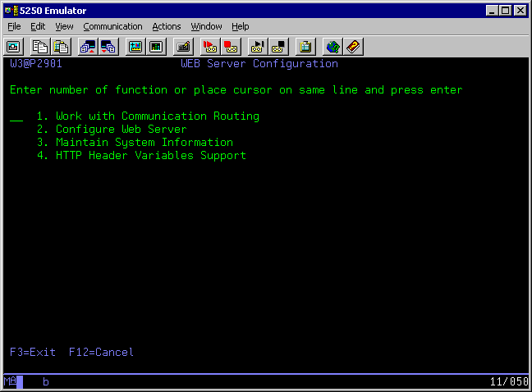This screenshot has height=392, width=532.
Task: Close the 5250 Emulator window
Action: pos(521,11)
